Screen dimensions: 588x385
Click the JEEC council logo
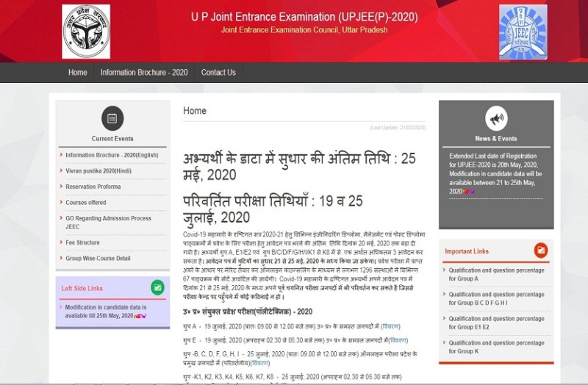(523, 31)
